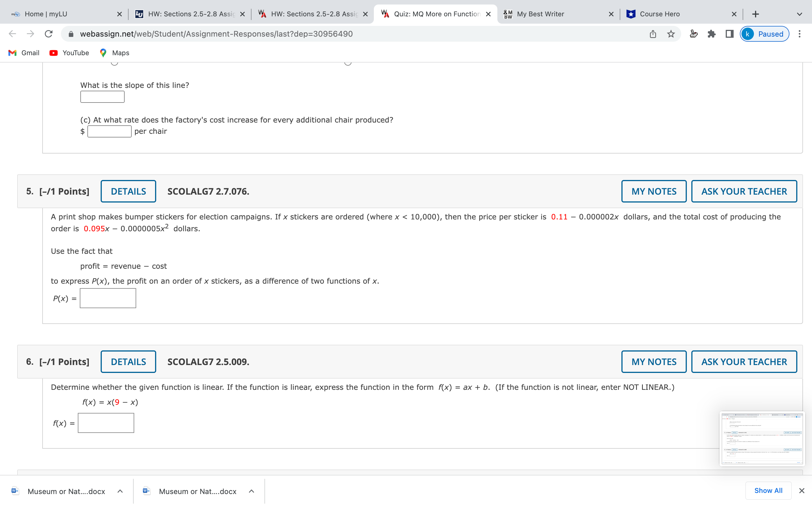The image size is (812, 507).
Task: Expand the tab search chevron
Action: tap(799, 14)
